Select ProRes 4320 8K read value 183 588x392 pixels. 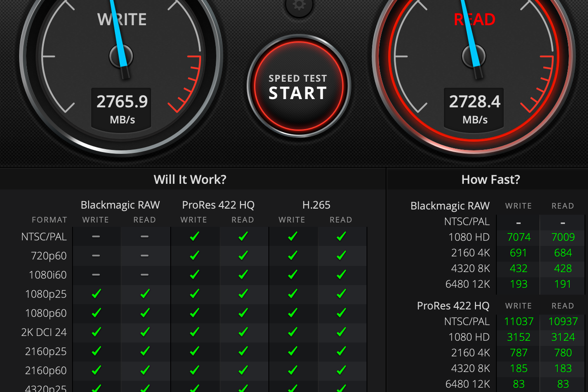point(563,369)
